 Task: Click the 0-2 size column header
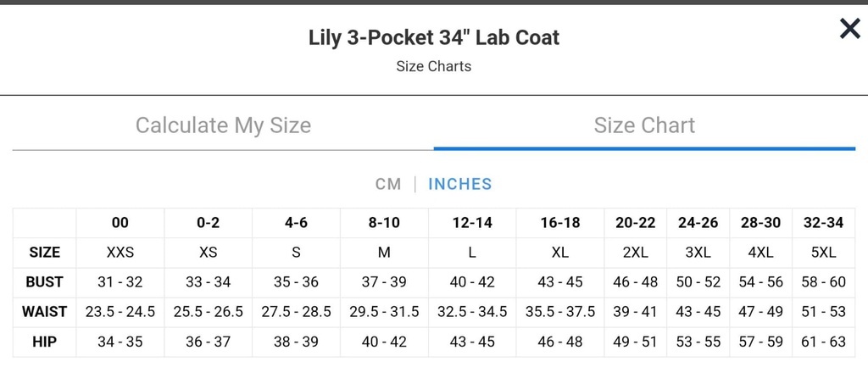point(209,223)
